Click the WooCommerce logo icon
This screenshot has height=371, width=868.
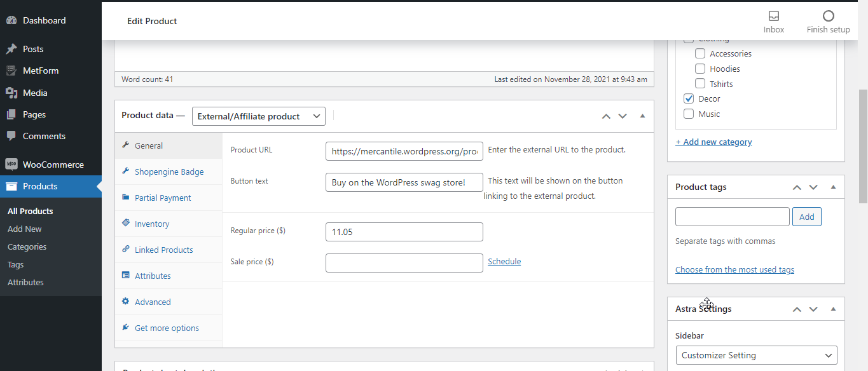pos(11,165)
